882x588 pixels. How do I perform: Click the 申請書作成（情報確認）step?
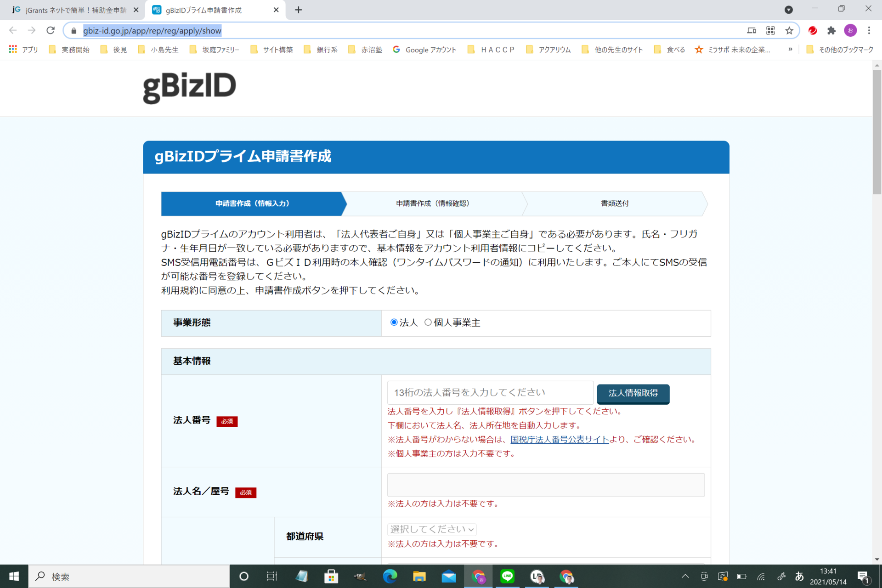click(433, 204)
